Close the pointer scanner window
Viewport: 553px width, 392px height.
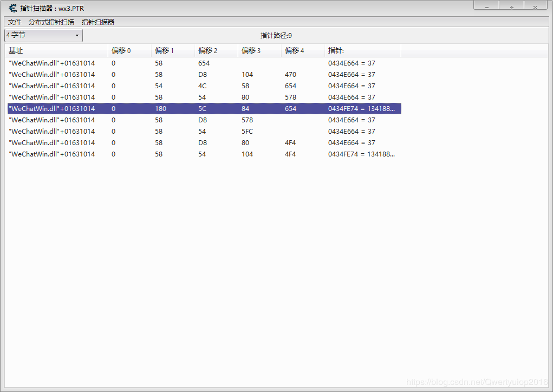pyautogui.click(x=535, y=5)
